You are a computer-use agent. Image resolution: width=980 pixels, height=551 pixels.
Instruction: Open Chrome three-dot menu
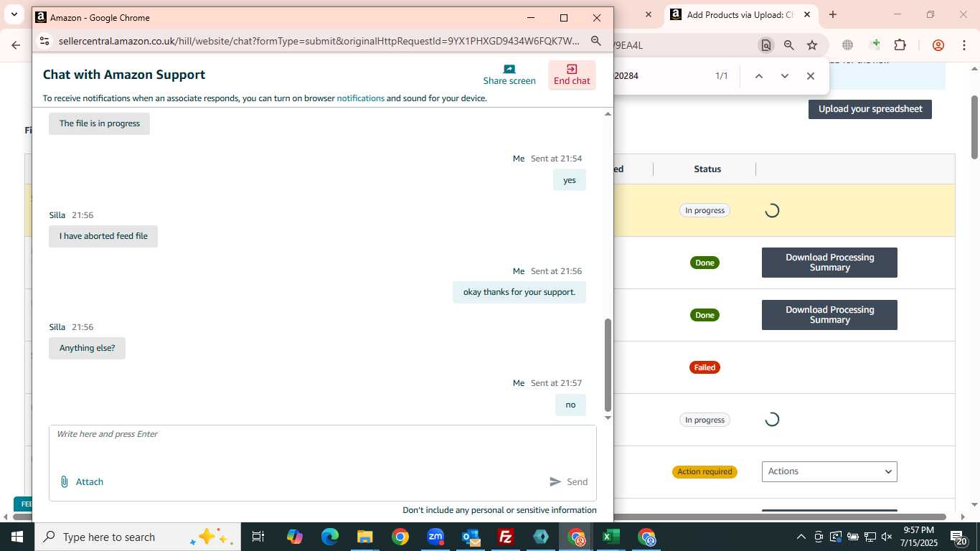[963, 45]
